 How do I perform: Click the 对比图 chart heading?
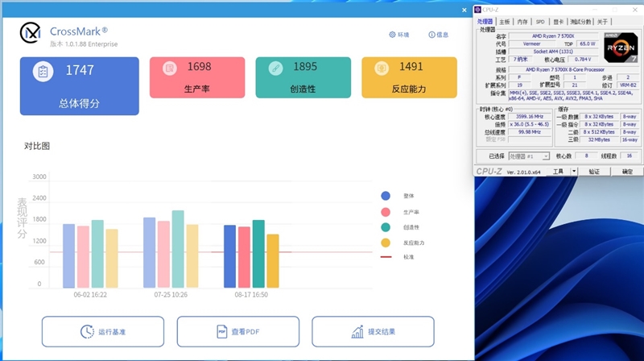[x=37, y=146]
